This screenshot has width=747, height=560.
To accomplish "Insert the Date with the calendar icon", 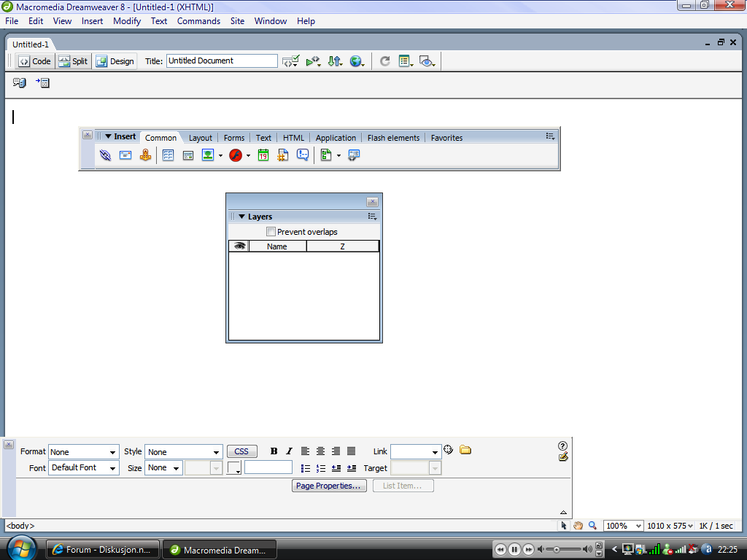I will coord(263,155).
